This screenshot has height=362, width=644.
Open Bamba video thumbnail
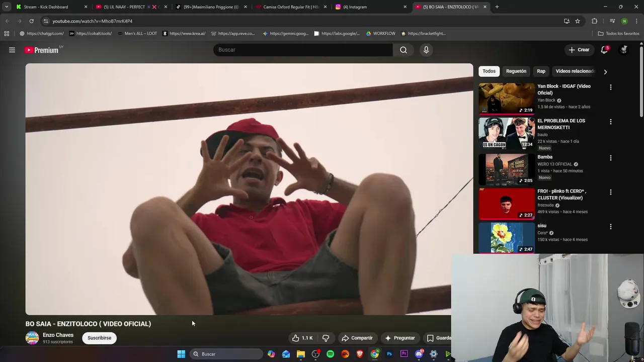[507, 169]
